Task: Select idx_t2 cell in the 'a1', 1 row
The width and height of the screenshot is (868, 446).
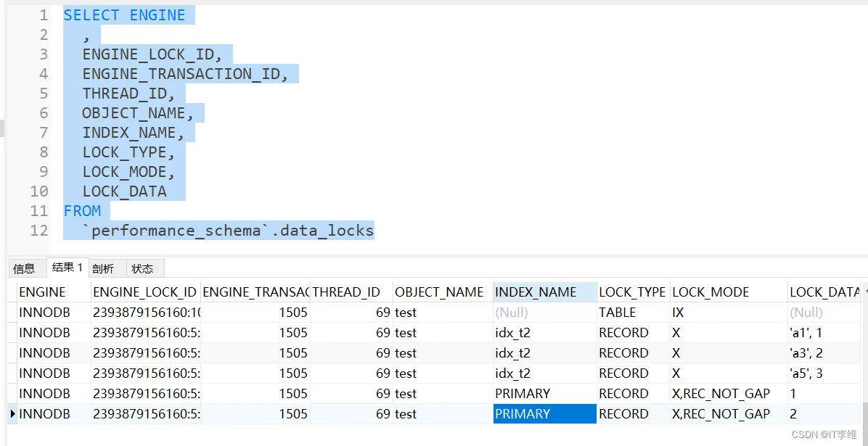Action: [545, 333]
